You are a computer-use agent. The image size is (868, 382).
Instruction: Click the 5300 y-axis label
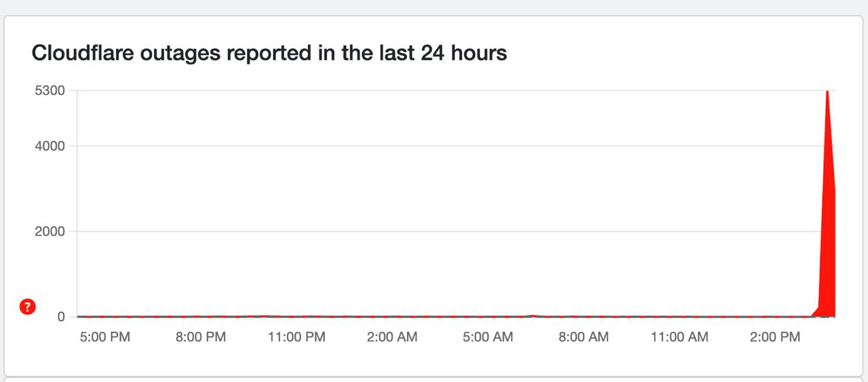(x=50, y=90)
